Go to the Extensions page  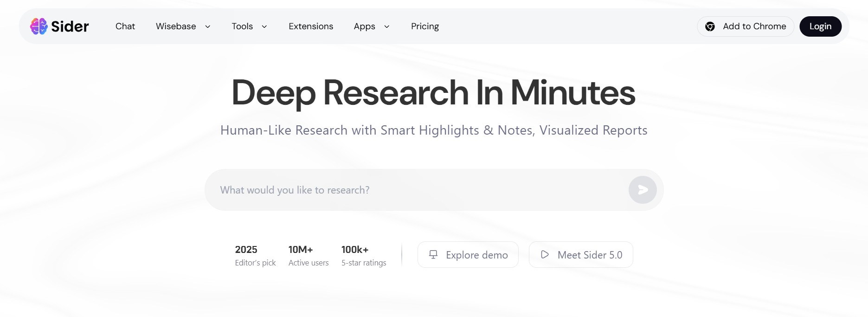click(311, 26)
